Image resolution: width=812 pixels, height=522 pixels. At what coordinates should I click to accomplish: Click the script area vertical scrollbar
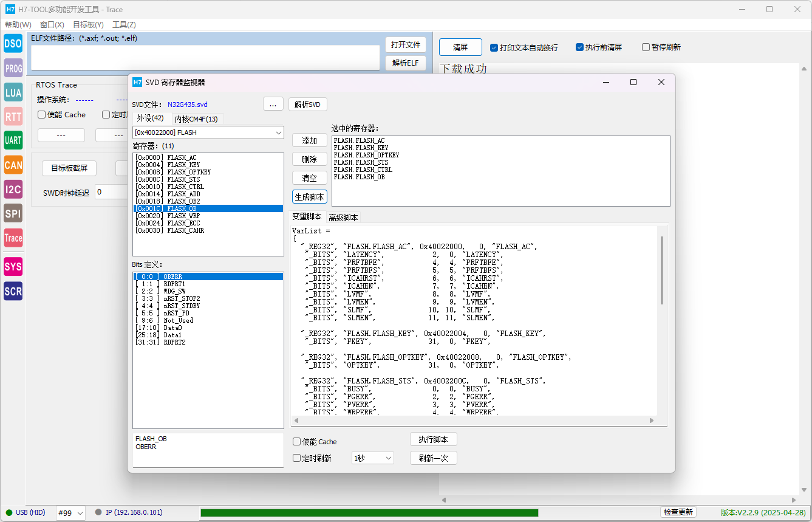662,270
